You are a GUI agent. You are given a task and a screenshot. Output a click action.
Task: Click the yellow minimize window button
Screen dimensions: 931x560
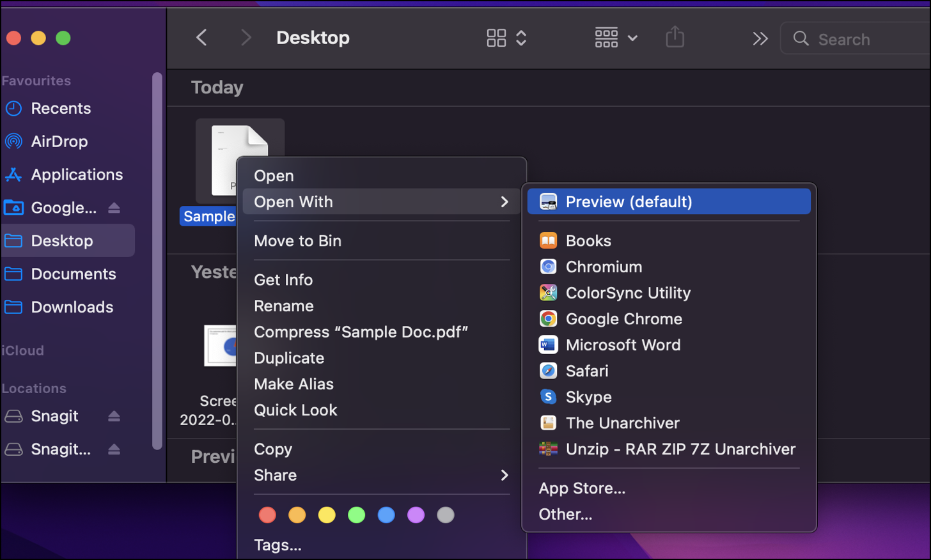(x=38, y=38)
